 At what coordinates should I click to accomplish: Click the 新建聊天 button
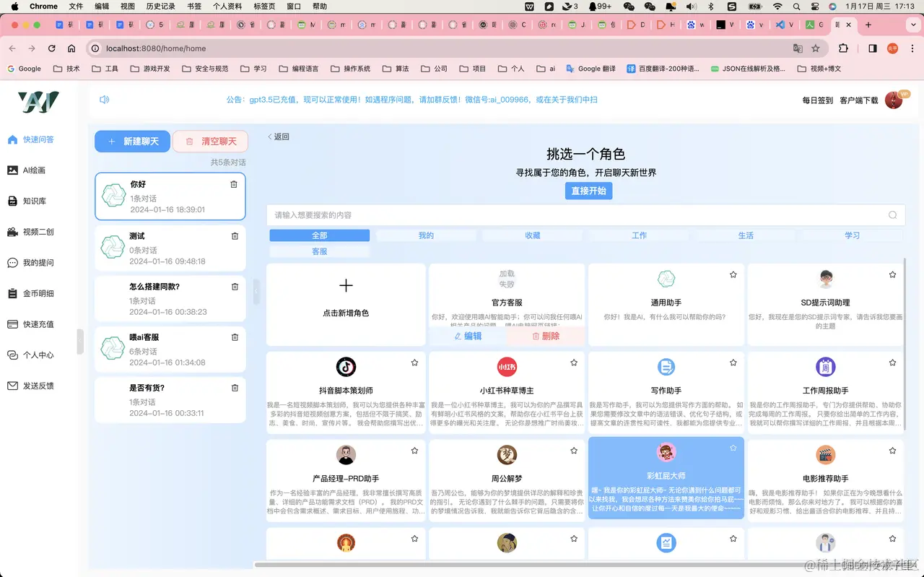point(132,141)
